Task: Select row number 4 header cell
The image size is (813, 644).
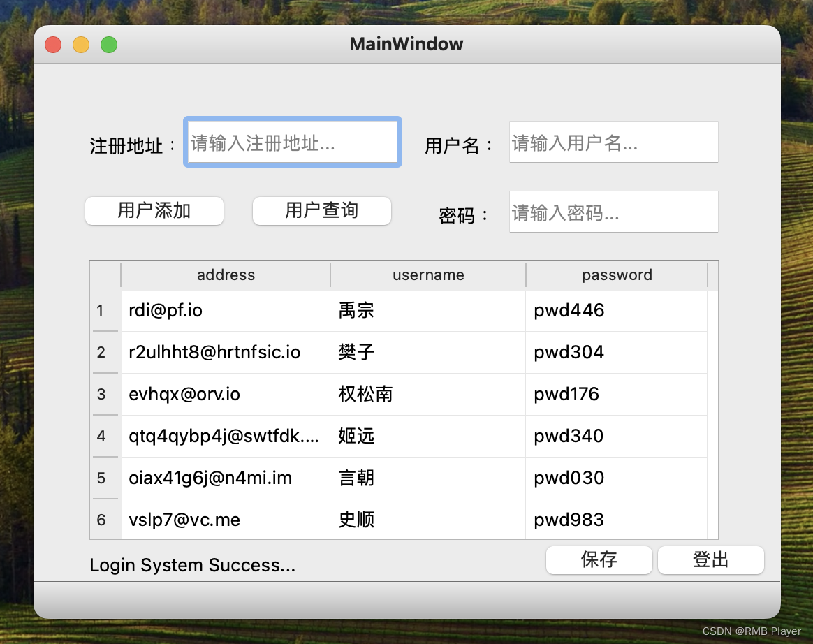Action: tap(105, 436)
